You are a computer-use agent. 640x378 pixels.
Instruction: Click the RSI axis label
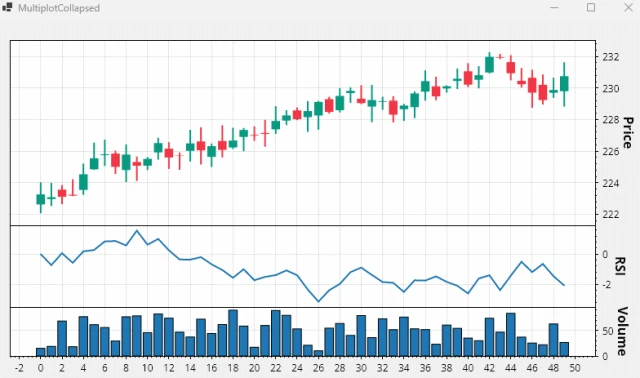click(620, 266)
